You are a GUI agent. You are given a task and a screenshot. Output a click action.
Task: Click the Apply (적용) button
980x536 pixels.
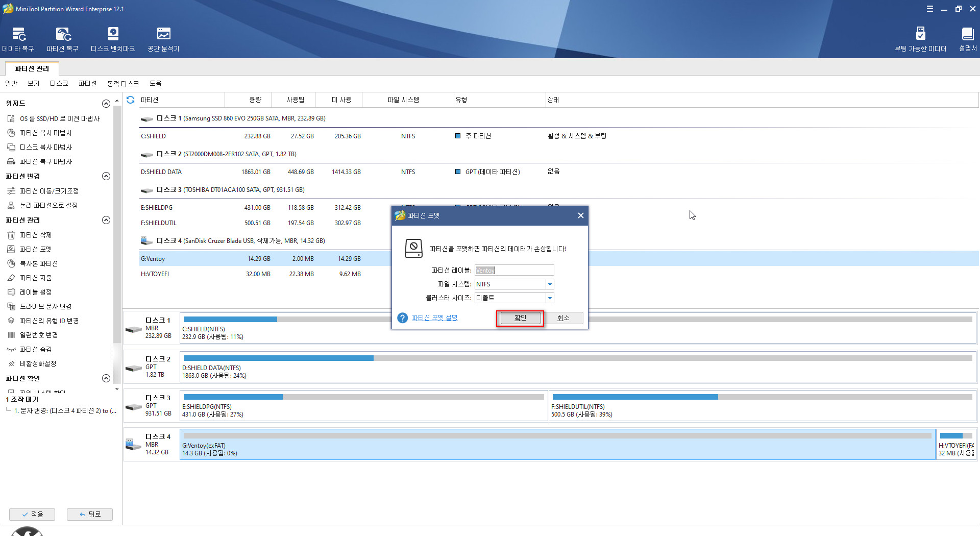(32, 514)
